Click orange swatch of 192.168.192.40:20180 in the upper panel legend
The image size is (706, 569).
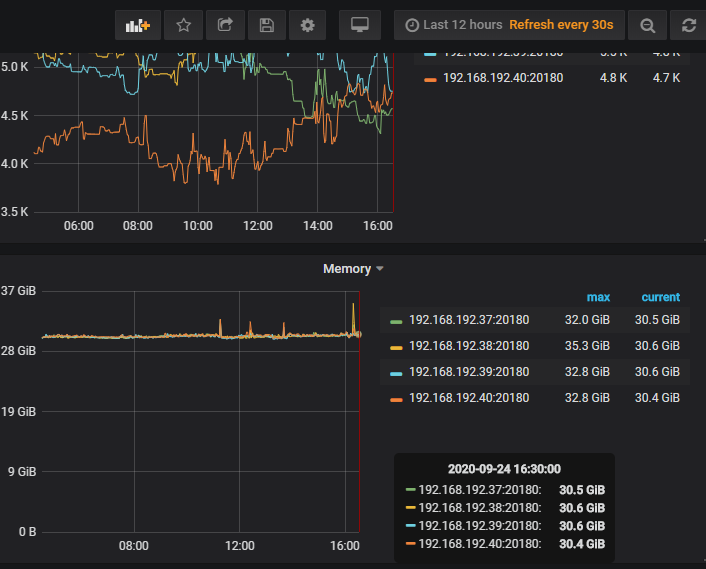430,79
